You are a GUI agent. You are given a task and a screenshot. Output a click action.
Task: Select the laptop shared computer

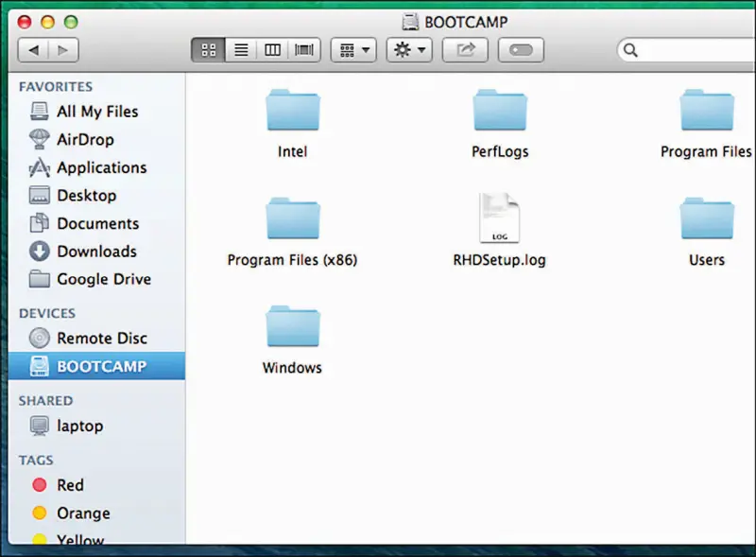click(x=79, y=426)
